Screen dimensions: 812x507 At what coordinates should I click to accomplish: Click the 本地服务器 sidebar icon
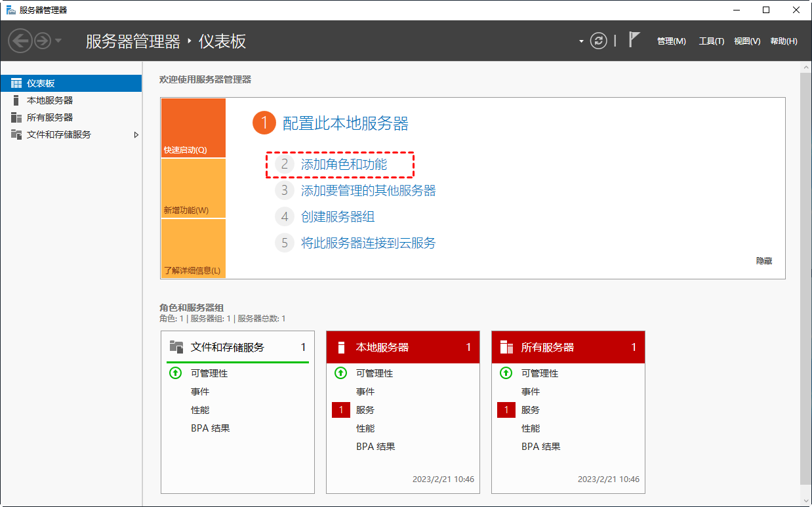tap(16, 100)
